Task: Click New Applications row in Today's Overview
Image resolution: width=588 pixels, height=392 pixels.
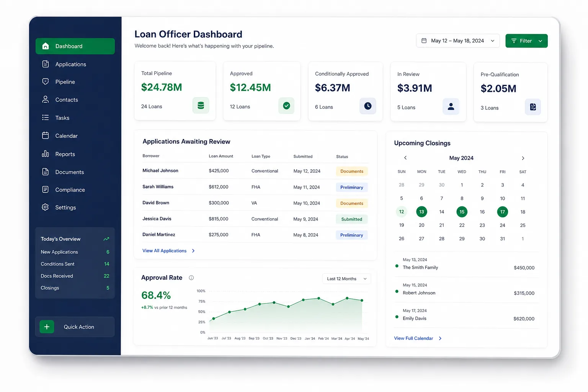Action: [x=75, y=252]
